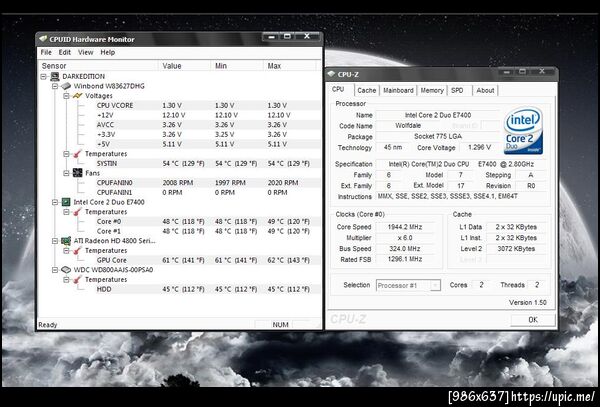Click the CPUID Hardware Monitor title bar icon

pyautogui.click(x=43, y=39)
